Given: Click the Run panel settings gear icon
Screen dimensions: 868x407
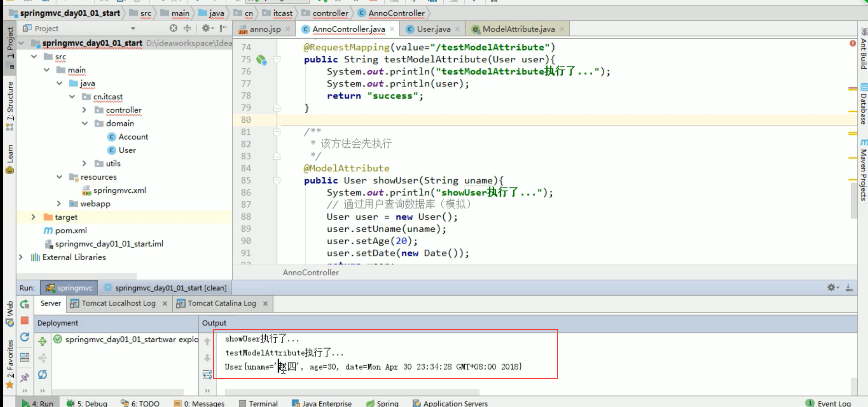Looking at the screenshot, I should point(831,288).
